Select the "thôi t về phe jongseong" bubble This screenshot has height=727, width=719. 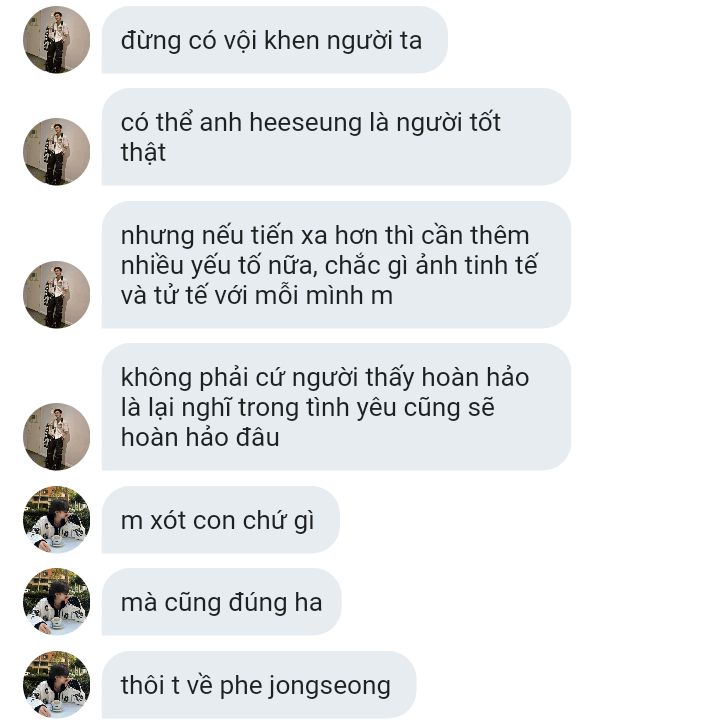259,684
